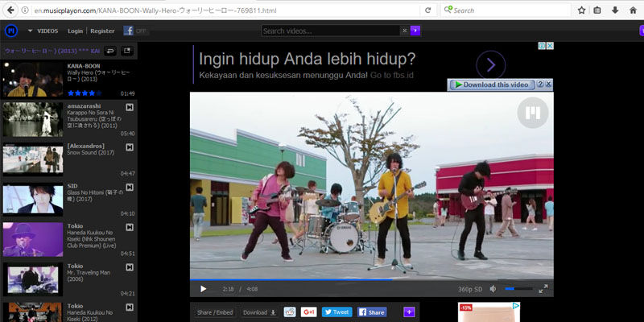The image size is (644, 322).
Task: Click the address bar URL
Action: 155,10
